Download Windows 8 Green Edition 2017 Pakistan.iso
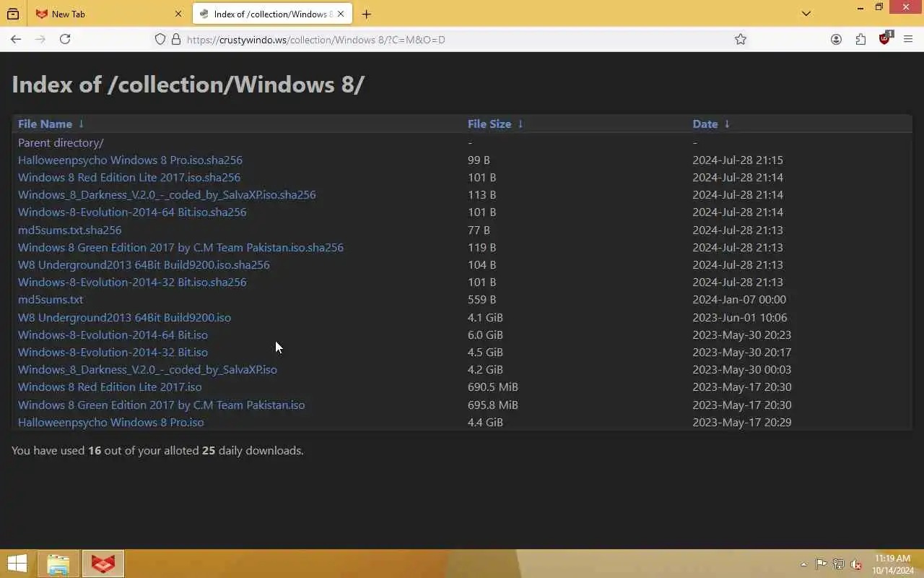Image resolution: width=924 pixels, height=578 pixels. point(161,405)
